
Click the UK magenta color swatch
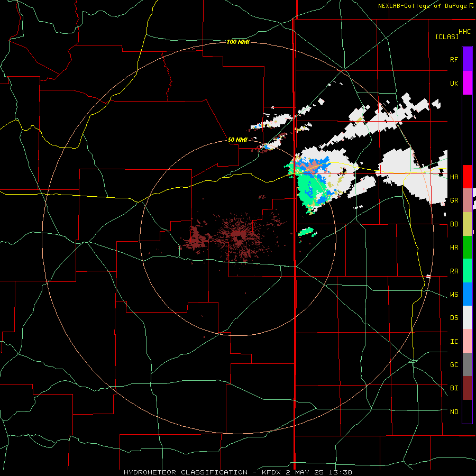click(x=467, y=83)
